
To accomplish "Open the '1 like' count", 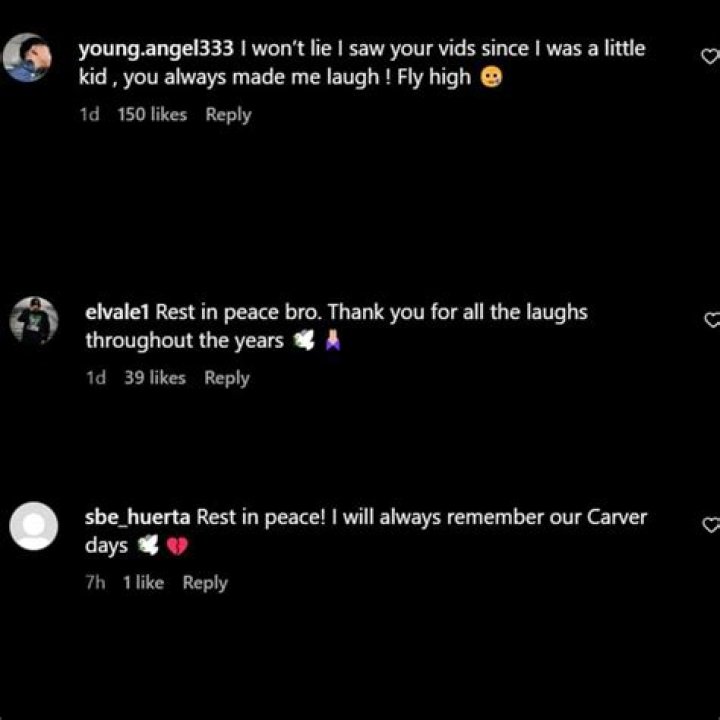I will [143, 582].
